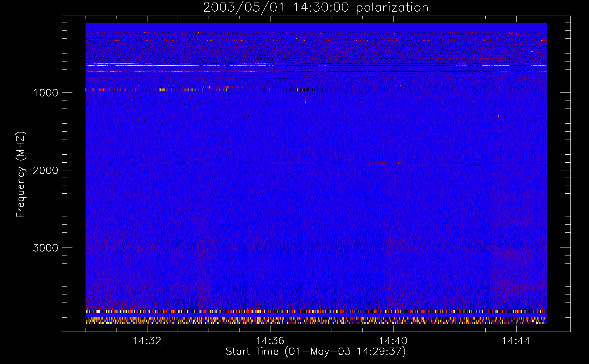
Task: Click the 3000 frequency tick label
Action: click(x=46, y=248)
